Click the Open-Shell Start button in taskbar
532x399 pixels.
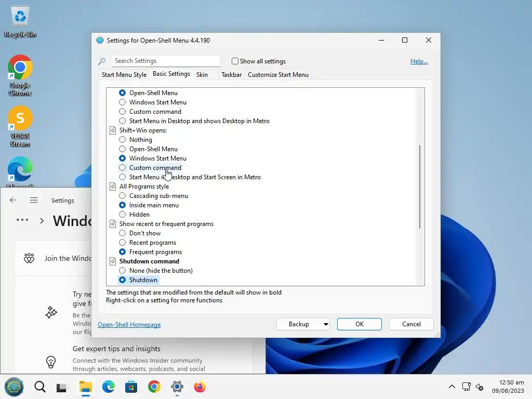[x=14, y=387]
